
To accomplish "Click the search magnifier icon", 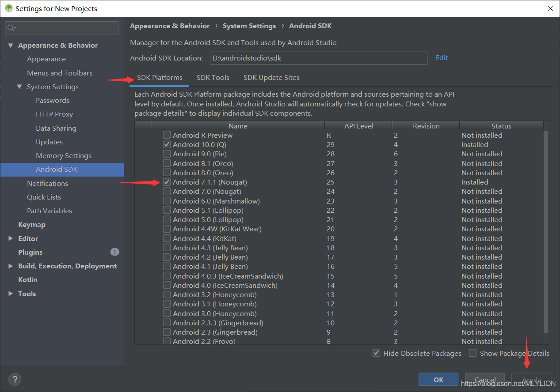I will tap(11, 28).
